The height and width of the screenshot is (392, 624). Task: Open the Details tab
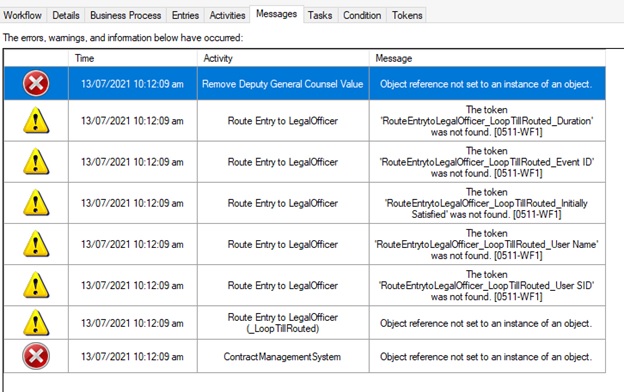coord(66,15)
